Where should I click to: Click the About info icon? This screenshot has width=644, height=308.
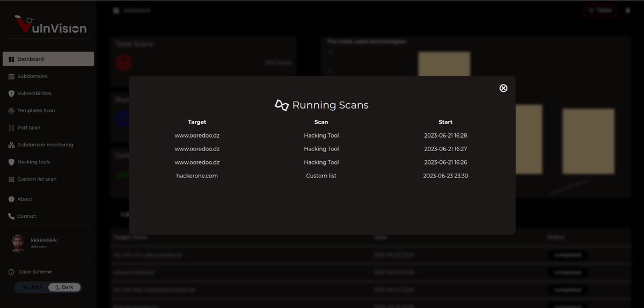click(11, 199)
